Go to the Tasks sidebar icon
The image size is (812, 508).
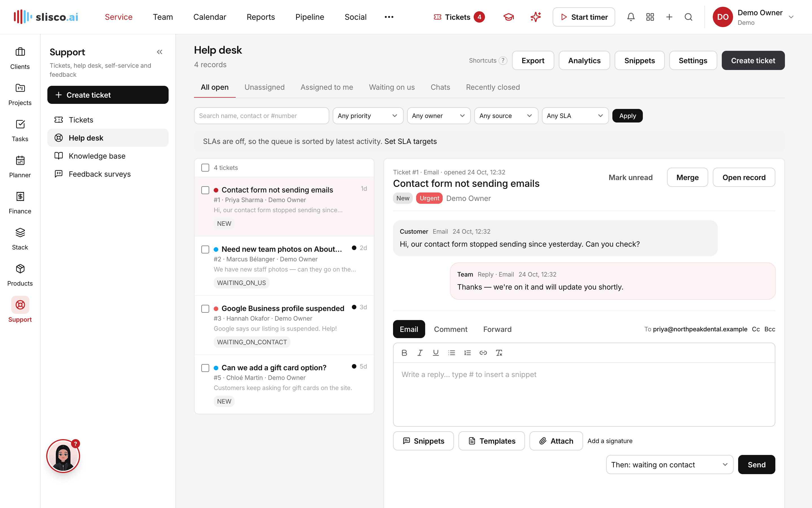[20, 131]
